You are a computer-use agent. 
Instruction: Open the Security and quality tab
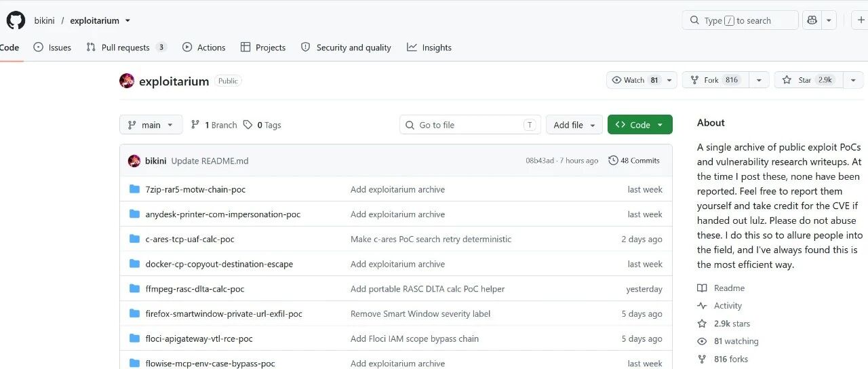(x=346, y=47)
